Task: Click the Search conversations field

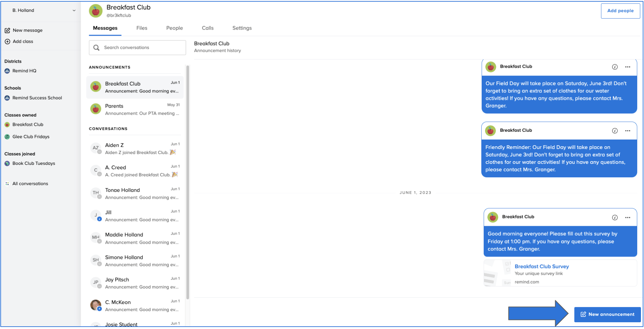Action: coord(142,48)
